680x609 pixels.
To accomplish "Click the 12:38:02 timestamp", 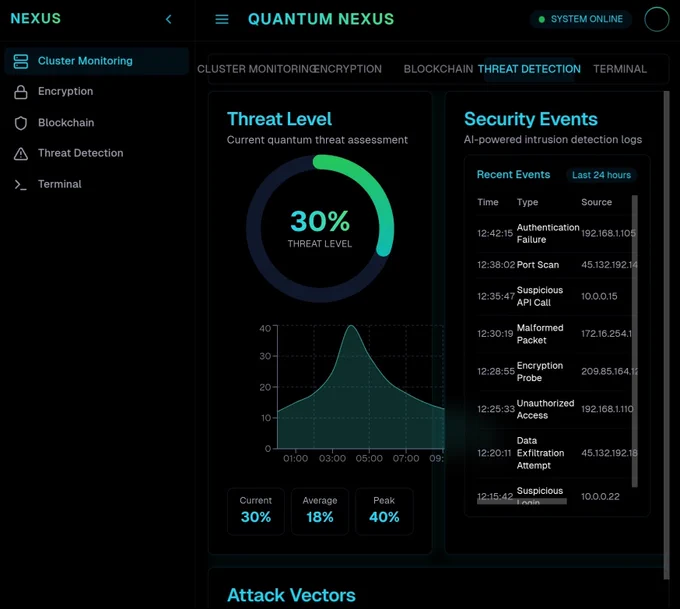I will tap(496, 265).
